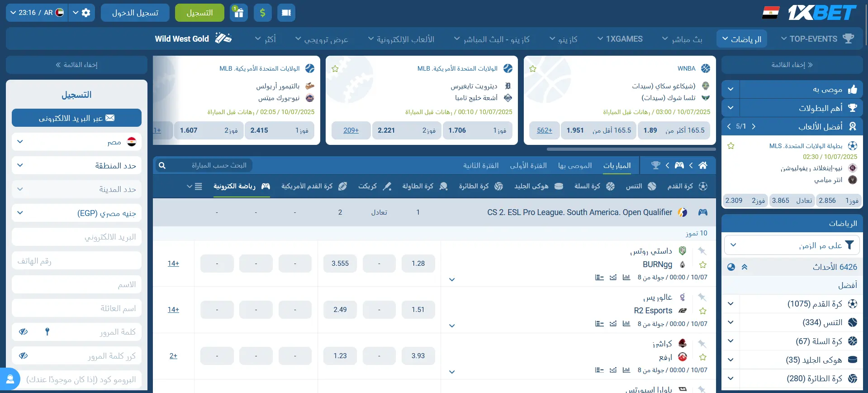Switch to الموصى بها tab

pos(575,166)
